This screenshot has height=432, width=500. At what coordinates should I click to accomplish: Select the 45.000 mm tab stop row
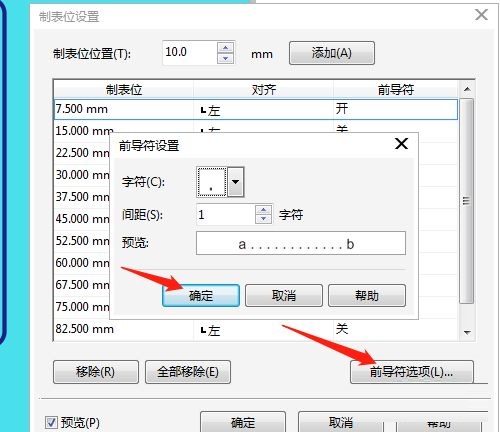(x=82, y=219)
